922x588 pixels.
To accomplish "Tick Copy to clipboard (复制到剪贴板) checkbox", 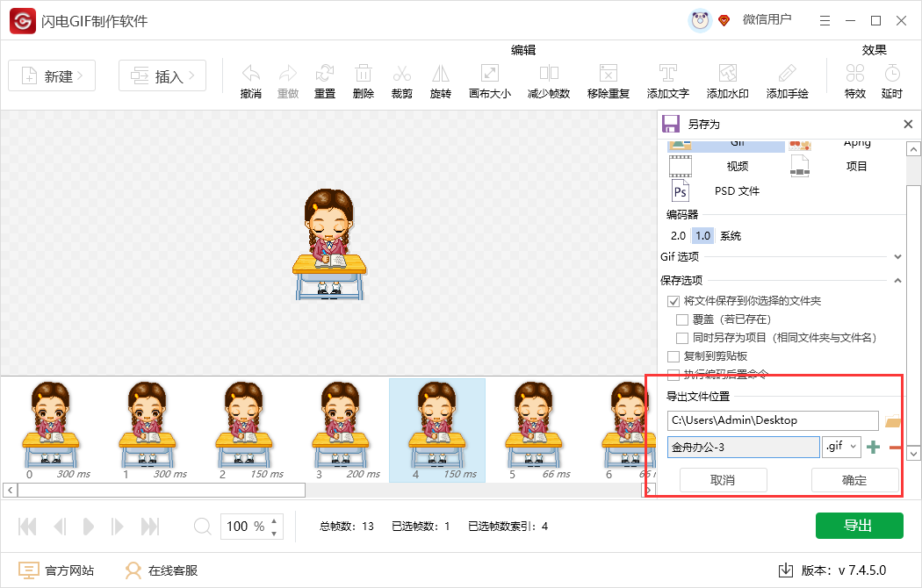I will tap(673, 356).
